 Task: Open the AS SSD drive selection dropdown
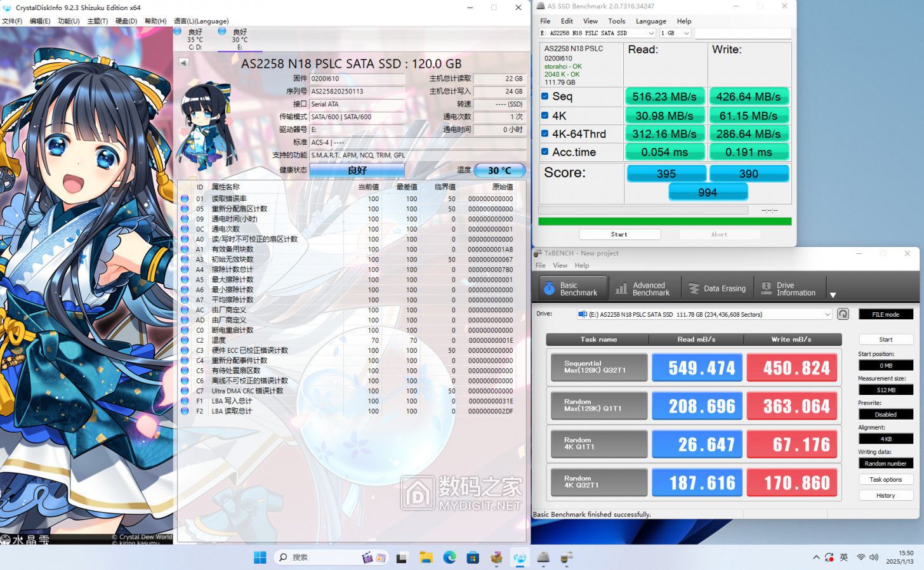coord(597,33)
